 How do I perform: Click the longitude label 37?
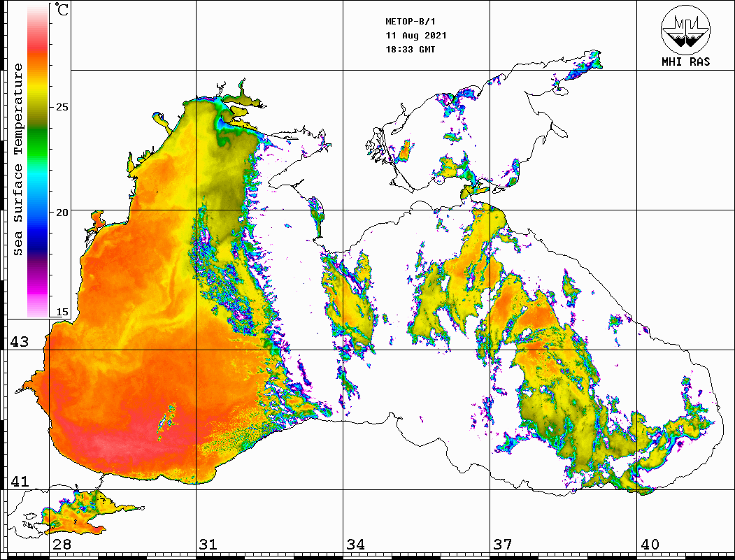click(503, 545)
